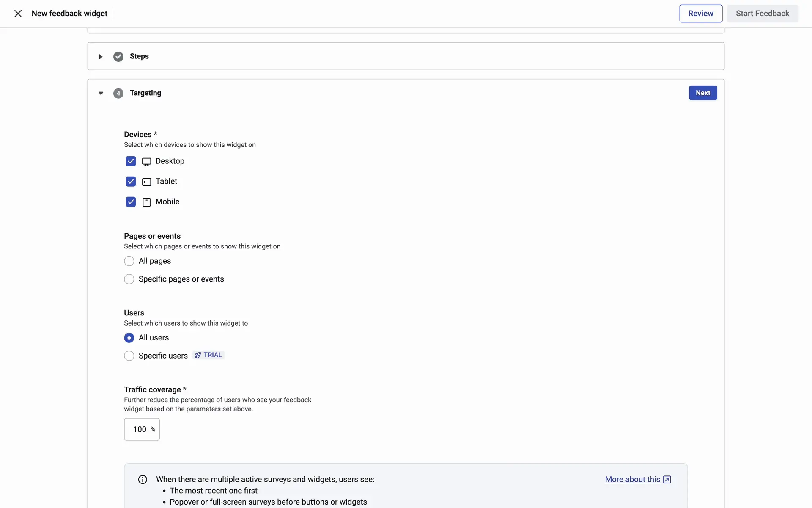Click the rocket TRIAL badge icon

198,355
